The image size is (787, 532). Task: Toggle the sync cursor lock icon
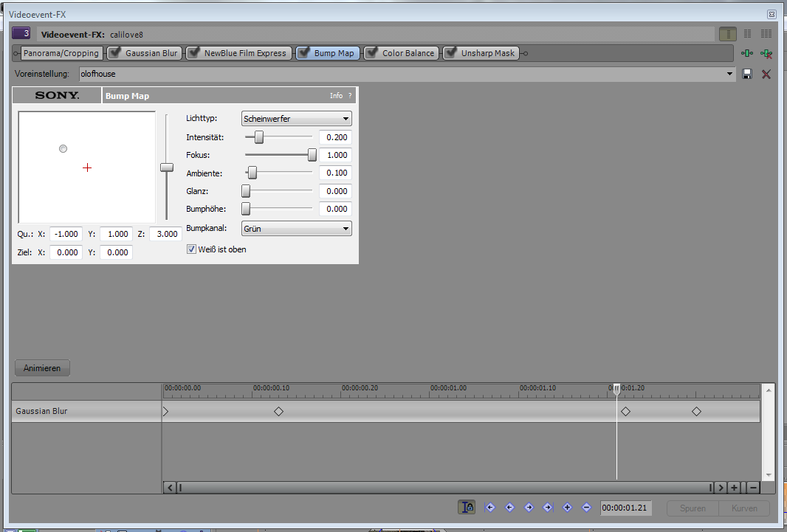coord(467,507)
